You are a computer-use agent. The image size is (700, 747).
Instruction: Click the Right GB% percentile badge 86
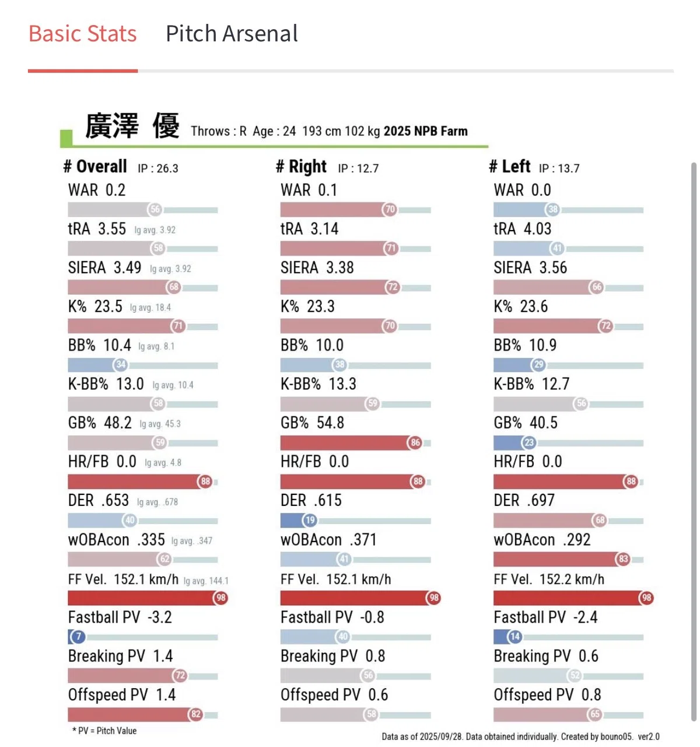point(415,442)
